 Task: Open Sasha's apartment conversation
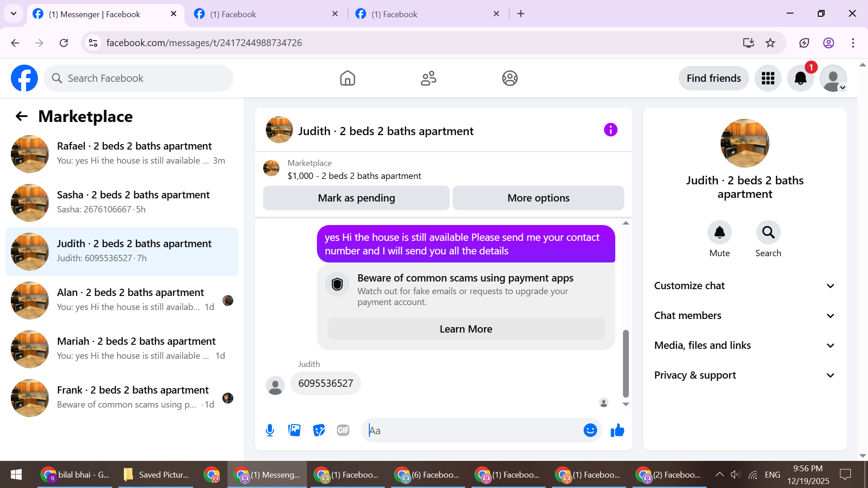point(122,202)
